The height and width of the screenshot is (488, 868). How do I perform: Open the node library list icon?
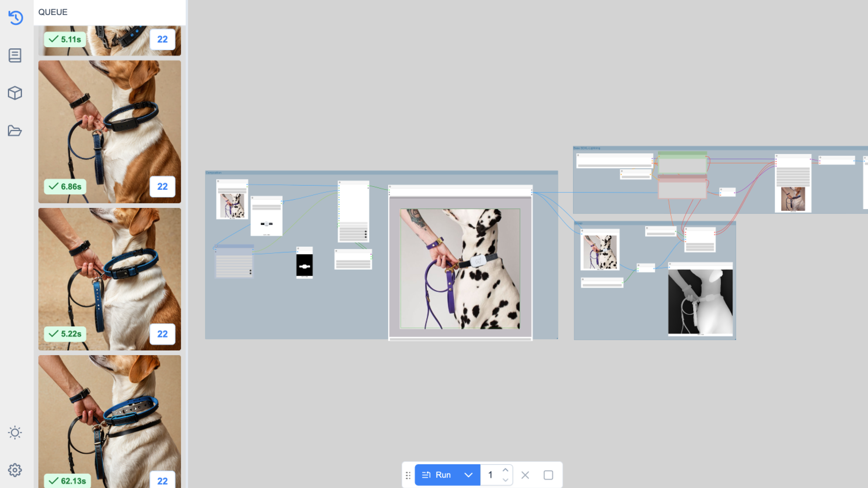[x=15, y=55]
